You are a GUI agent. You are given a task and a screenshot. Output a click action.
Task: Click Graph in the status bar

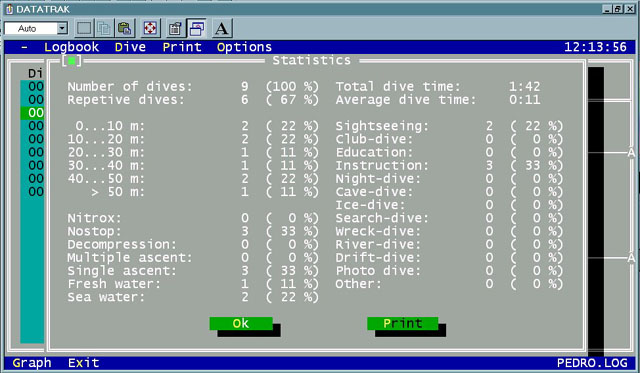pyautogui.click(x=32, y=363)
